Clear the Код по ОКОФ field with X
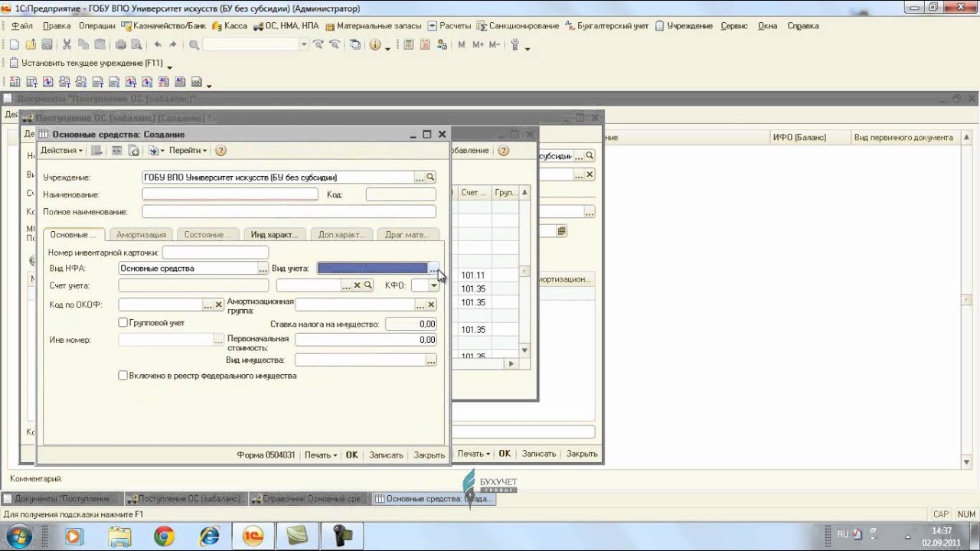 [x=218, y=305]
